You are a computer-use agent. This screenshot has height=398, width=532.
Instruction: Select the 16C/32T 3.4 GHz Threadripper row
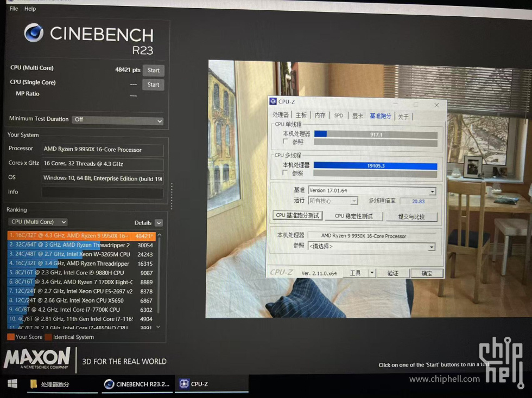click(x=81, y=264)
